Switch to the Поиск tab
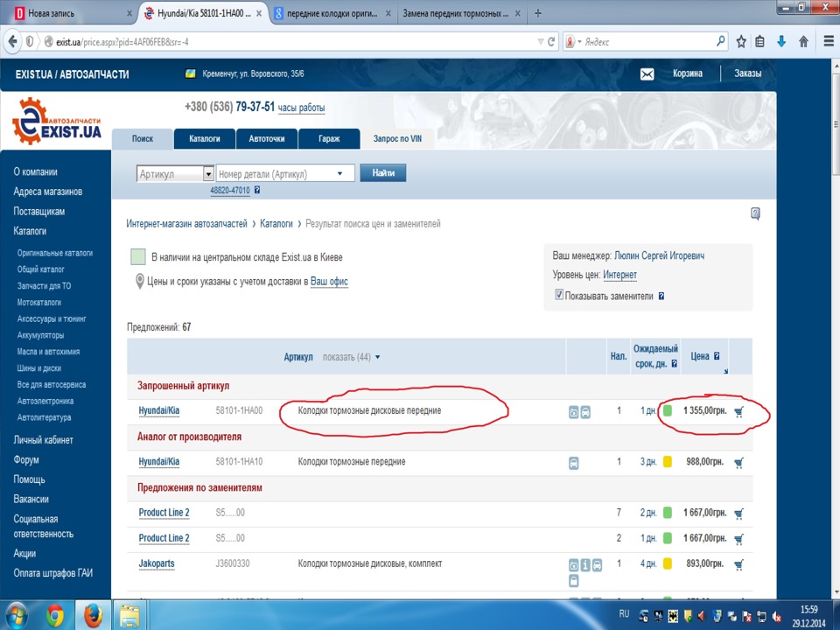840x630 pixels. [143, 139]
